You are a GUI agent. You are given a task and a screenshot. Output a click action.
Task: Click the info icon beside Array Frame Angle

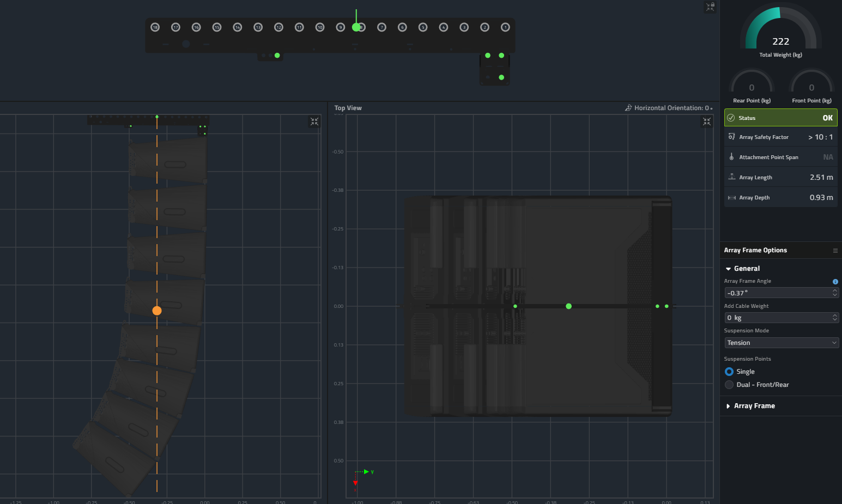(835, 282)
